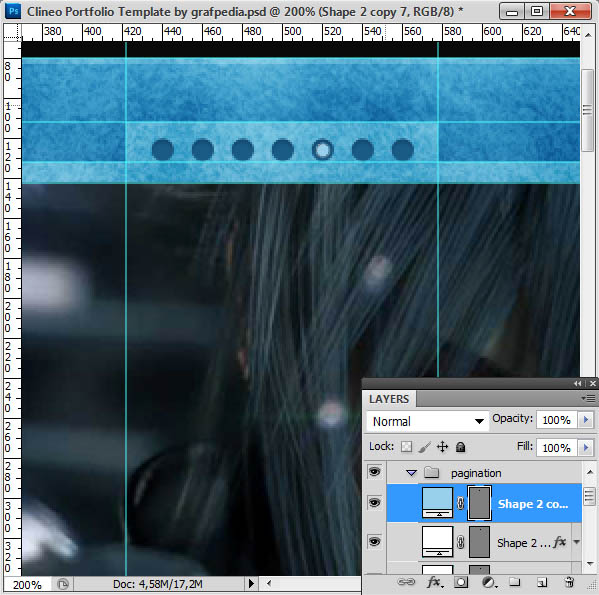The width and height of the screenshot is (599, 595).
Task: Lock transparent pixels icon
Action: 406,447
